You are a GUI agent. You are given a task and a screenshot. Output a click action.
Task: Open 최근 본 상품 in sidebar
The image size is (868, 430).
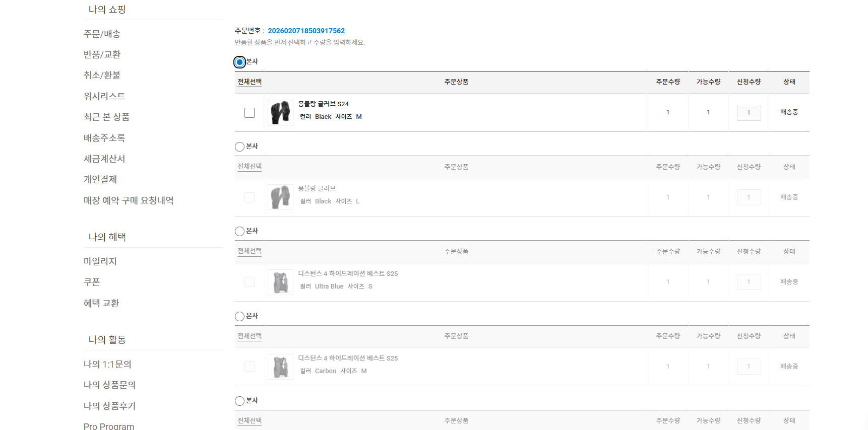coord(106,117)
